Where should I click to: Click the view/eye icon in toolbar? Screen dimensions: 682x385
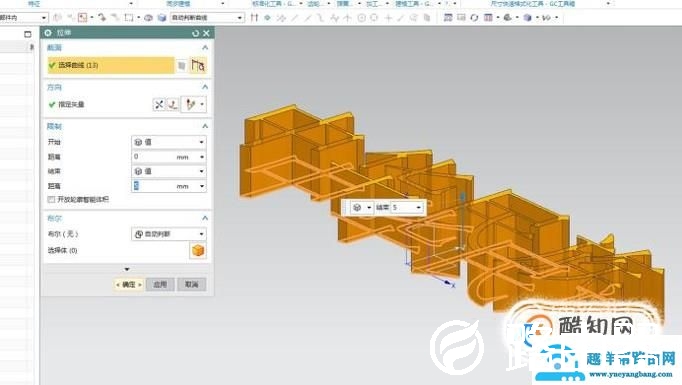coord(148,18)
